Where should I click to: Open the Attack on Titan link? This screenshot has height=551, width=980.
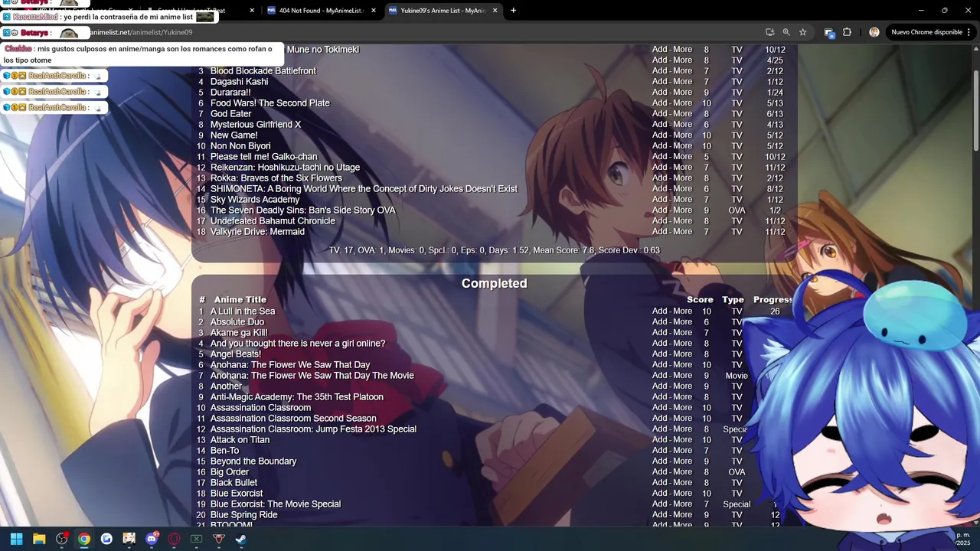tap(240, 440)
